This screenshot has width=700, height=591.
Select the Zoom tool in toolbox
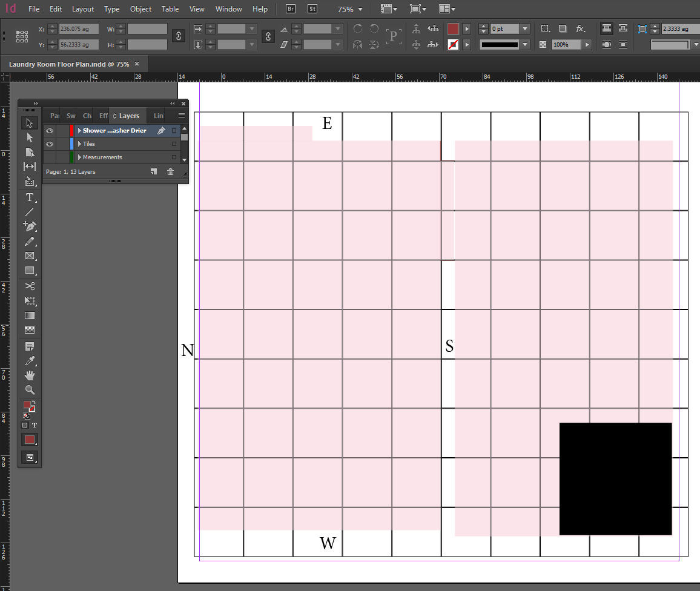(x=29, y=390)
